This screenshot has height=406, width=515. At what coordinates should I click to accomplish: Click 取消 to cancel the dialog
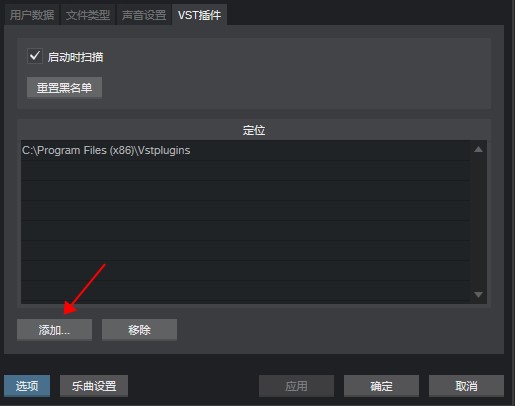(466, 386)
